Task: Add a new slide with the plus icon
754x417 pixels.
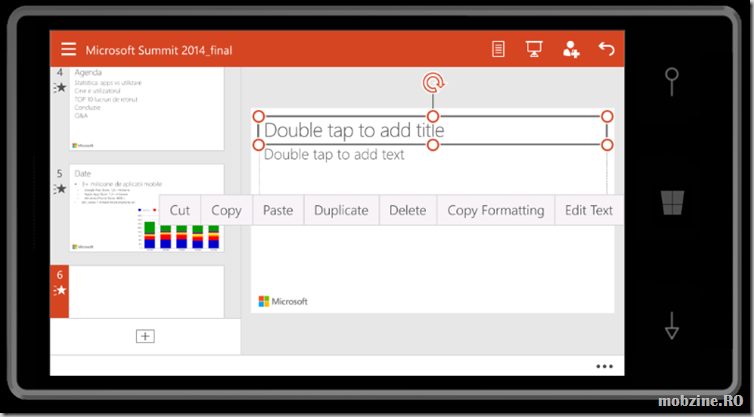Action: click(x=145, y=336)
